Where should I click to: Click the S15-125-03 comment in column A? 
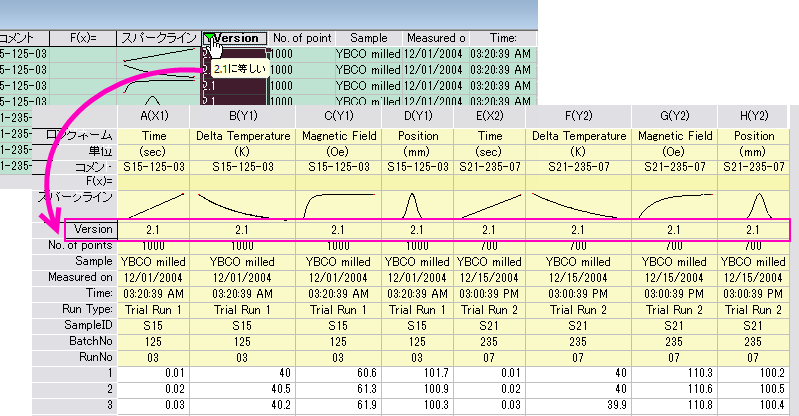click(153, 167)
